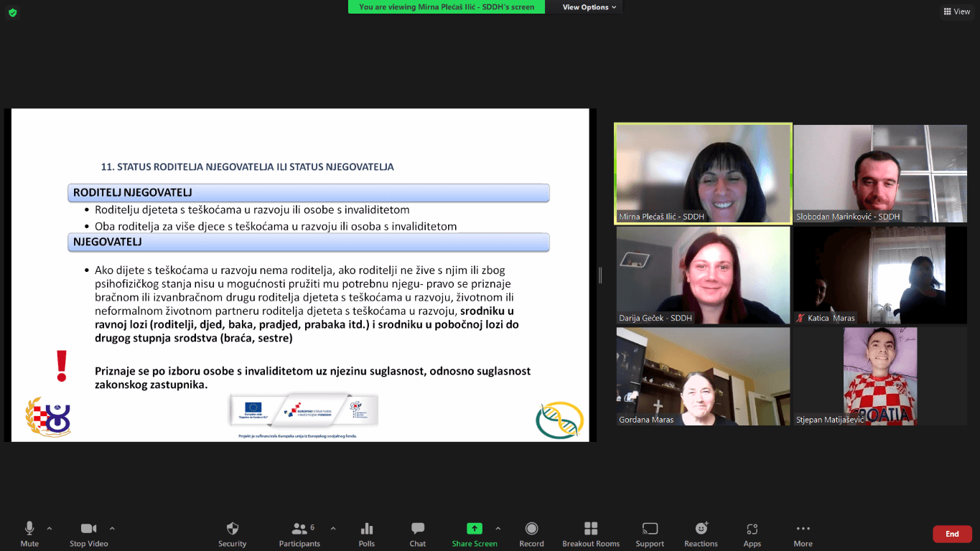Click the green Share Screen button
The height and width of the screenshot is (551, 980).
click(x=475, y=529)
